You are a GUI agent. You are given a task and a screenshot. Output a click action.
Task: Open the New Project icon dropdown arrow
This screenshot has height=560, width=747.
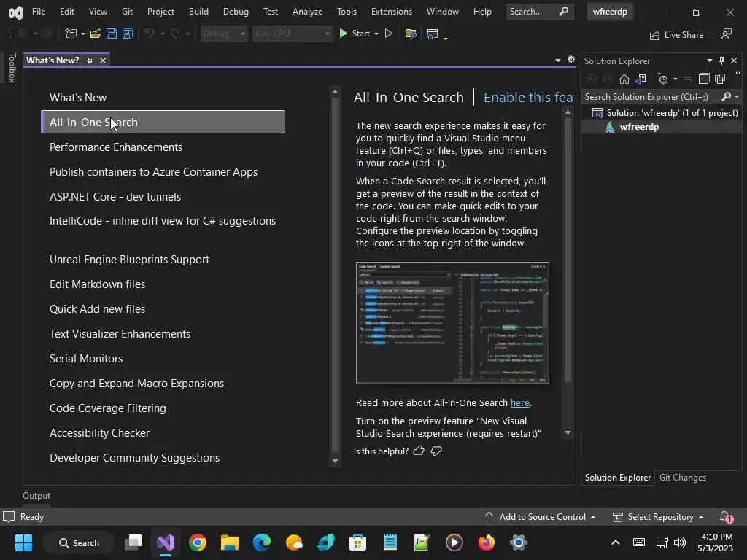(x=83, y=34)
